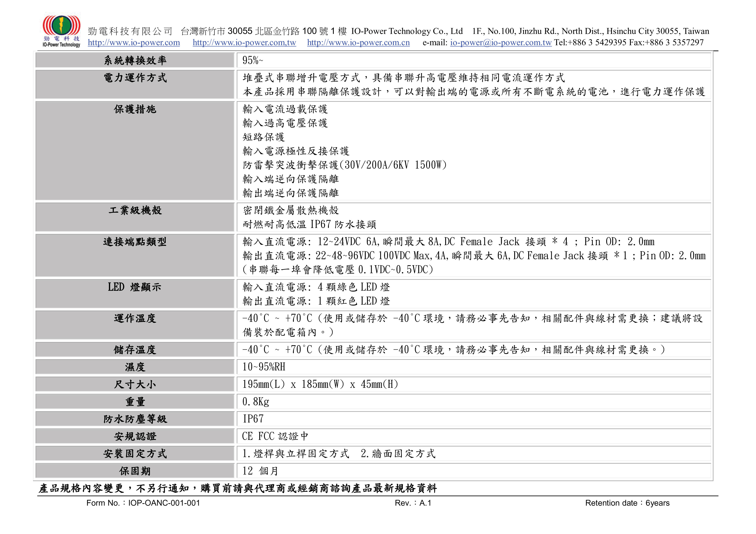The image size is (756, 534).
Task: Click the 濕度 row label
Action: pyautogui.click(x=135, y=367)
